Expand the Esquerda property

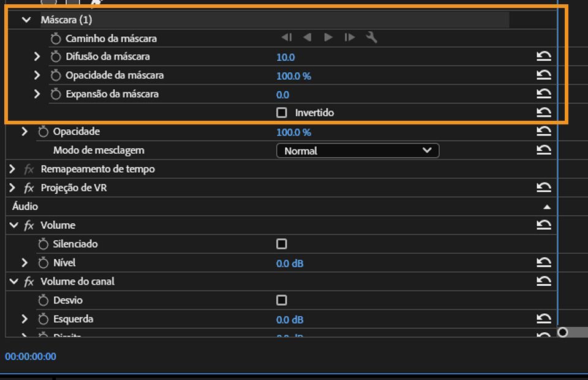coord(24,319)
